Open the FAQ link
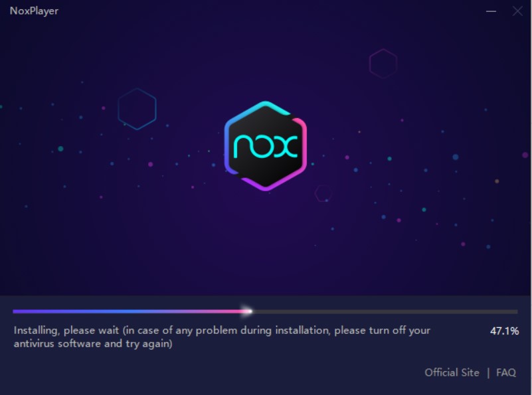Screen dimensions: 532x395 (x=506, y=372)
